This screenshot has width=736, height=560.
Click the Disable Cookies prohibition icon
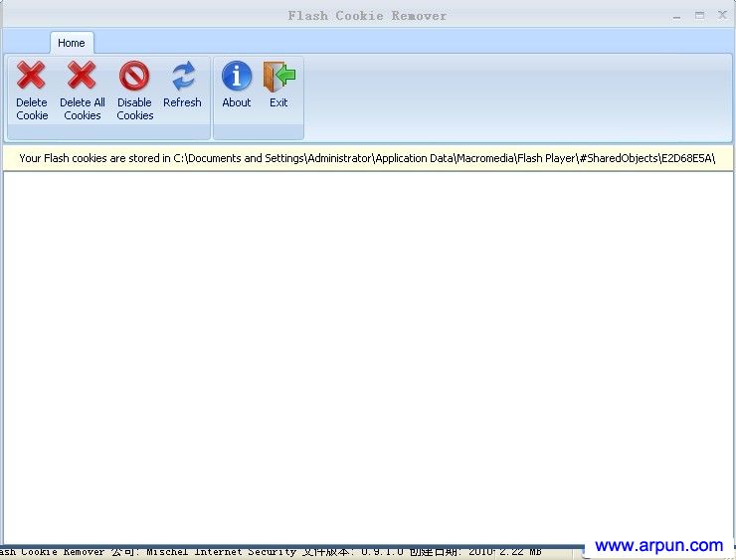click(x=134, y=76)
